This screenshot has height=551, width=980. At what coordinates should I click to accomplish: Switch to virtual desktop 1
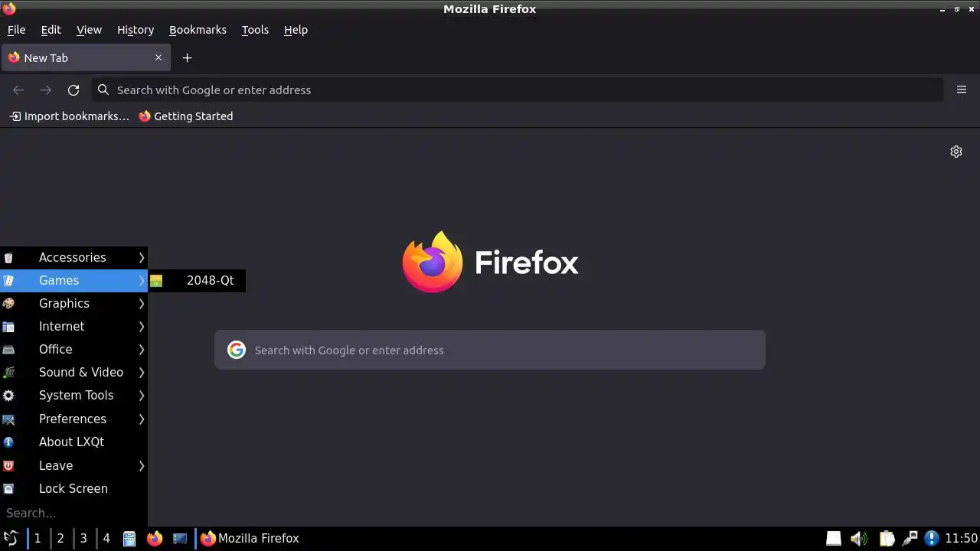[x=37, y=539]
